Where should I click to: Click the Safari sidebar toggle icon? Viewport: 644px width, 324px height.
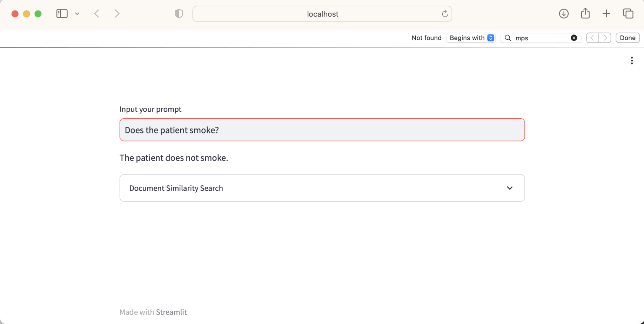pos(62,14)
